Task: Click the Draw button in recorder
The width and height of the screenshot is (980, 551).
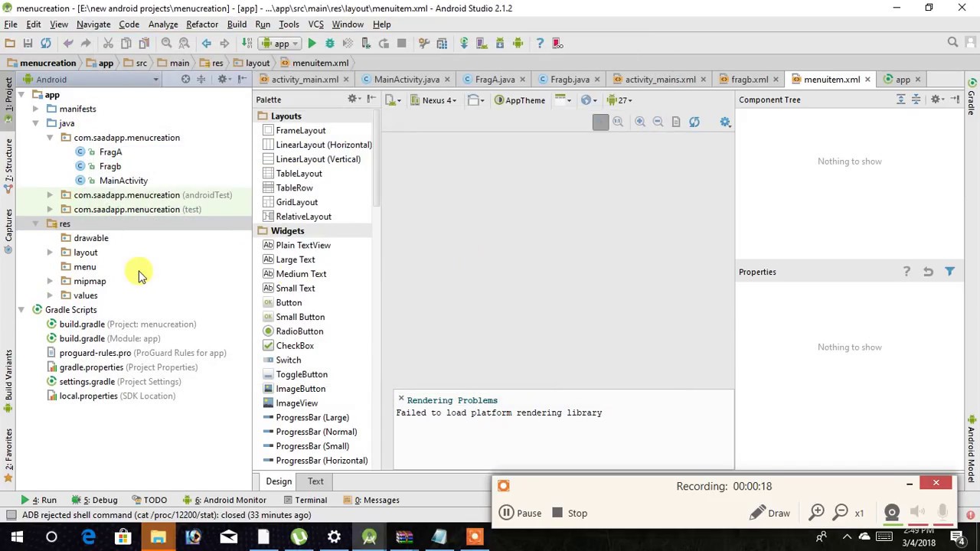Action: pyautogui.click(x=770, y=514)
